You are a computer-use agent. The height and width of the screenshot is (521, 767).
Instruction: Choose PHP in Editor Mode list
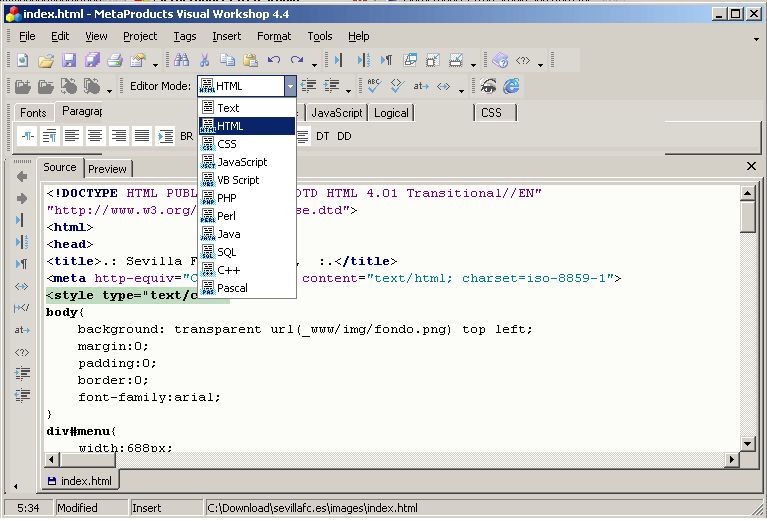click(x=247, y=198)
